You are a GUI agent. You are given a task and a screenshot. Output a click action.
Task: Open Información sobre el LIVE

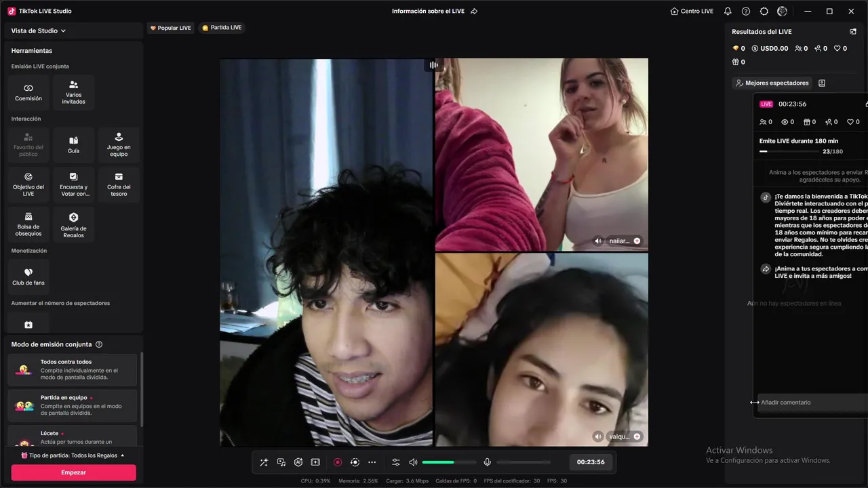[x=429, y=12]
